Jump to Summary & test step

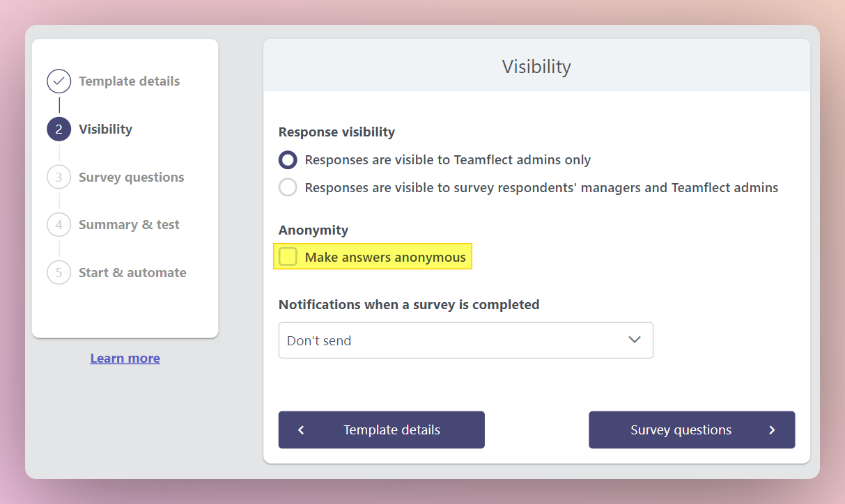point(129,225)
